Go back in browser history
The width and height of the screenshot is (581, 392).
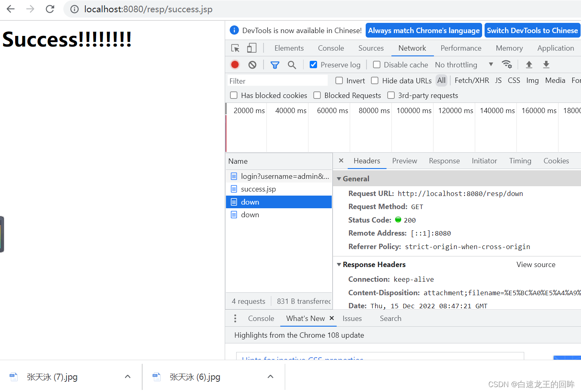click(x=11, y=9)
